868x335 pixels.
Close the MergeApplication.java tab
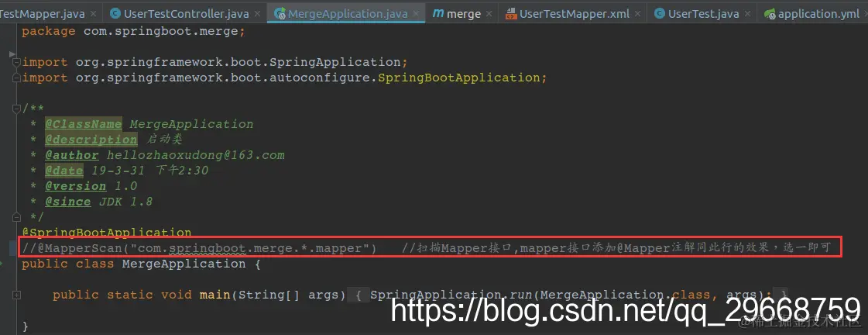417,14
